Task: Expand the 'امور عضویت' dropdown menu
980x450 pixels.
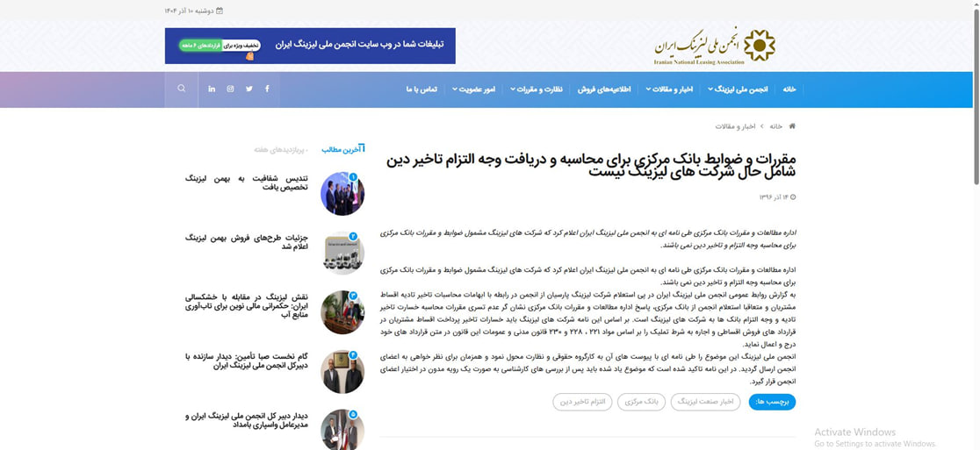Action: [x=473, y=89]
